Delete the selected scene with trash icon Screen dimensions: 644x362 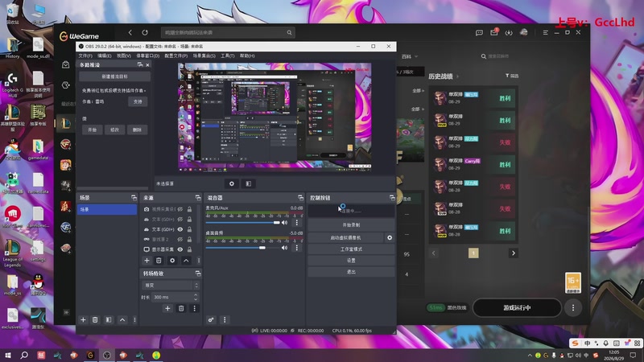point(95,319)
